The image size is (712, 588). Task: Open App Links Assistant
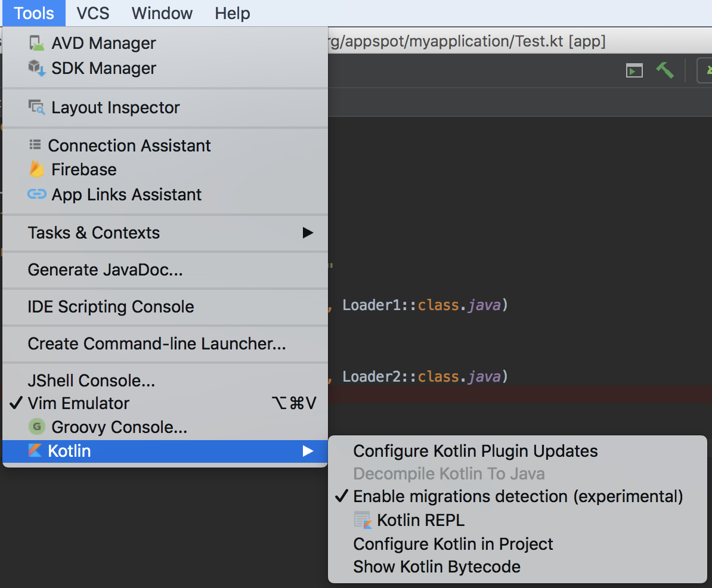tap(165, 194)
